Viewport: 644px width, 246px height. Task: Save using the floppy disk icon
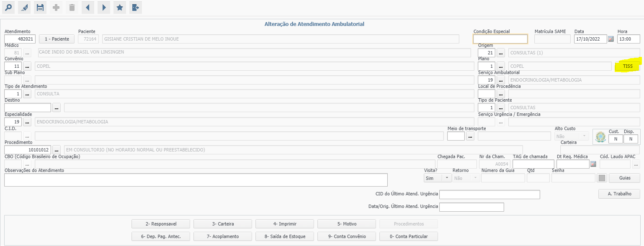[x=40, y=8]
